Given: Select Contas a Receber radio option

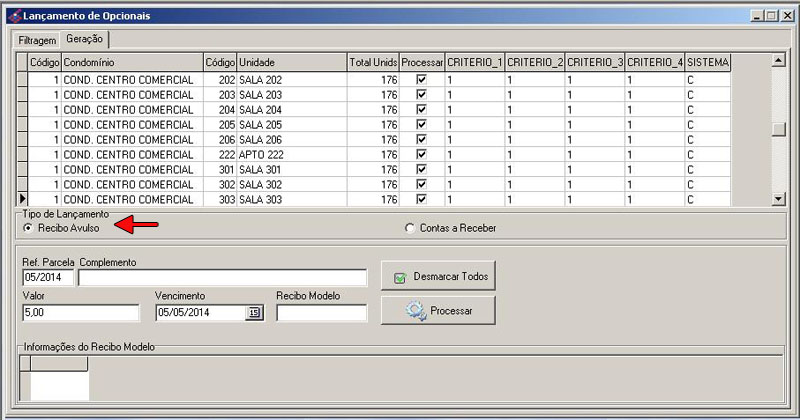Looking at the screenshot, I should (x=409, y=228).
